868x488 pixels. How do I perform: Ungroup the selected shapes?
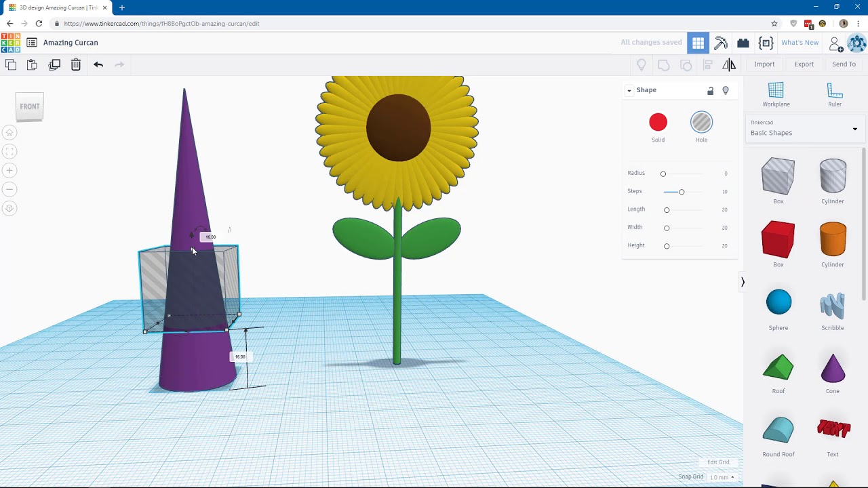pyautogui.click(x=686, y=64)
